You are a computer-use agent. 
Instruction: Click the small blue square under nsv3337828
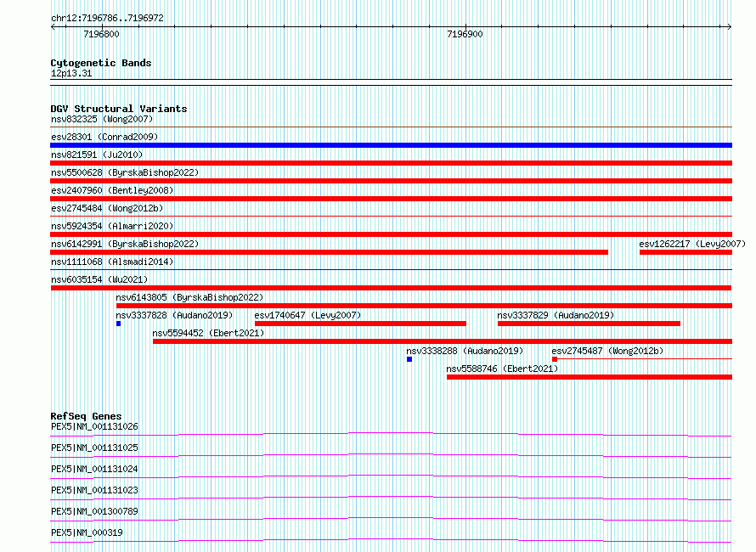pos(119,324)
